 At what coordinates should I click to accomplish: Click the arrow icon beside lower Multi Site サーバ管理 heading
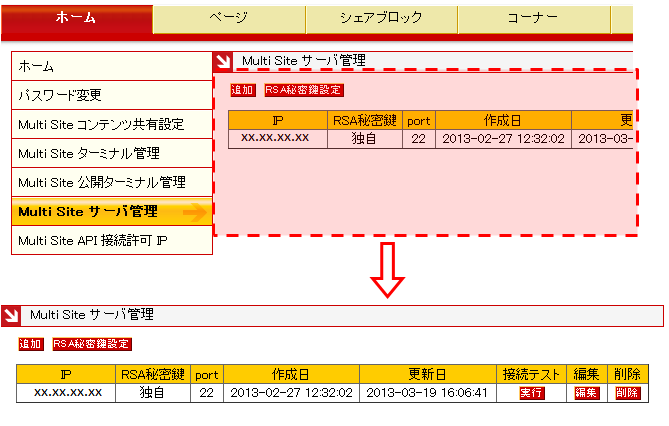pyautogui.click(x=11, y=316)
